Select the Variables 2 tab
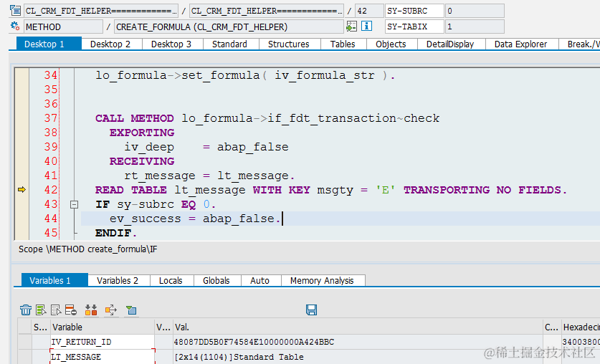Viewport: 600px width, 364px height. pyautogui.click(x=118, y=280)
